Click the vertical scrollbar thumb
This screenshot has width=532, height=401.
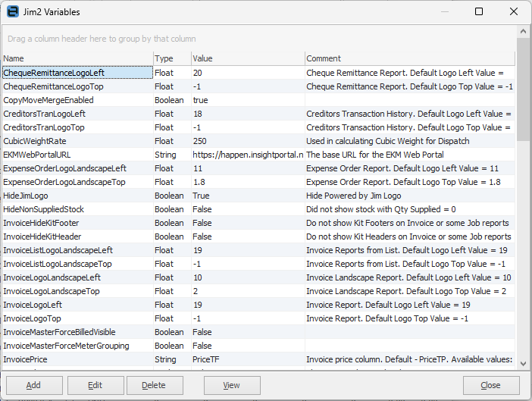tap(524, 91)
